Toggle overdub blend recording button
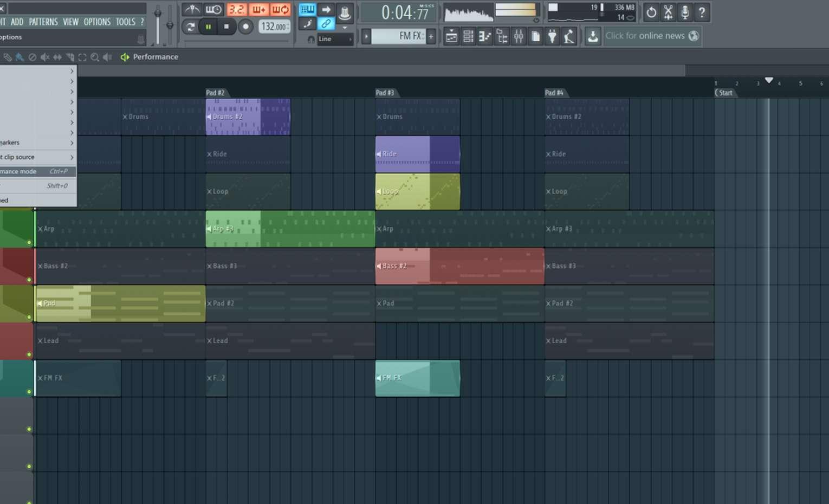829x504 pixels. [x=258, y=9]
